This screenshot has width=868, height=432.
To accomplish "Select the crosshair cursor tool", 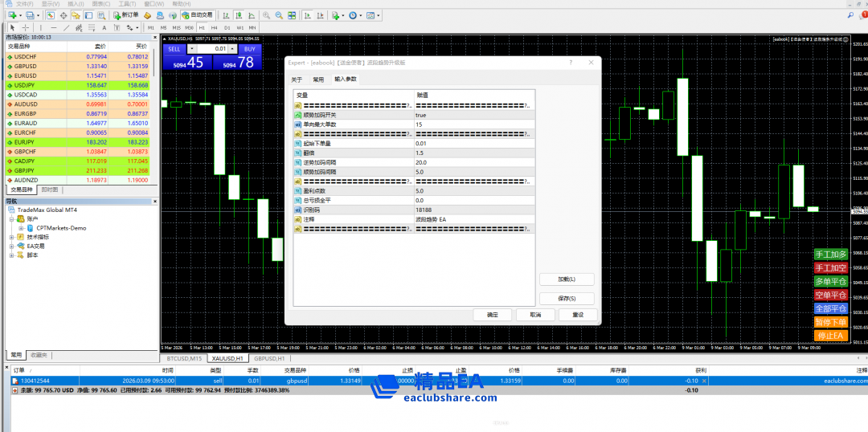I will pyautogui.click(x=24, y=27).
